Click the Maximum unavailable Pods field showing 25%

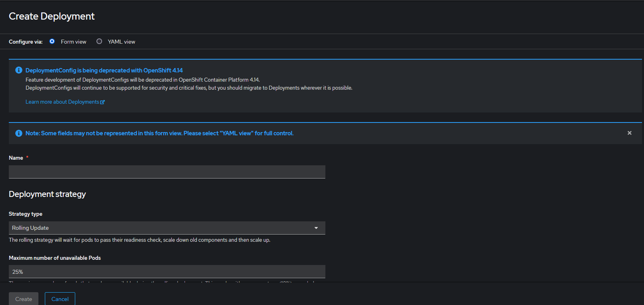coord(167,271)
